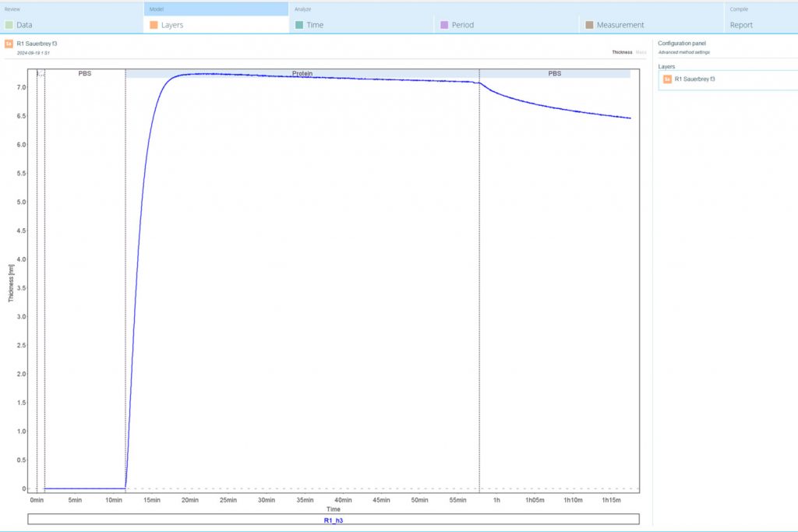Select the teal Time icon under Analyze
Screen dimensions: 798x532
point(300,25)
